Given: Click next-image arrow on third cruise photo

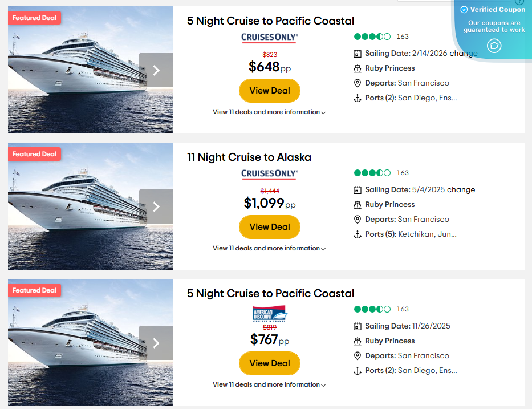Looking at the screenshot, I should (156, 343).
